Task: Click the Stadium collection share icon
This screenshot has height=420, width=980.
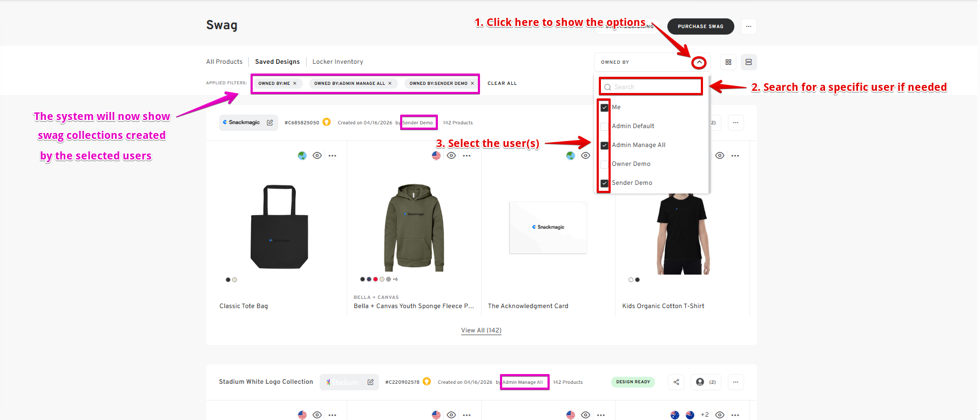Action: pos(677,382)
